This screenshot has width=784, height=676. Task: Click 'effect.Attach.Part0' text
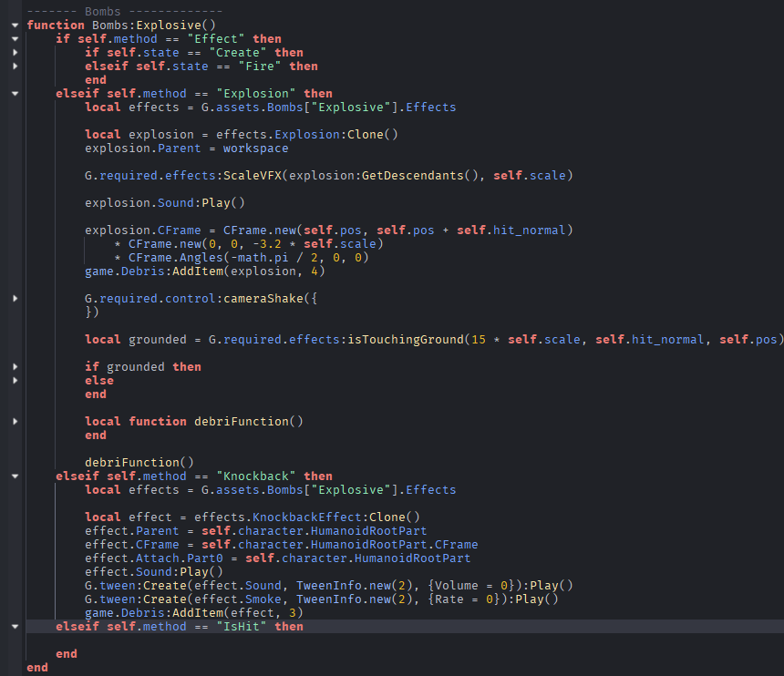tap(154, 558)
